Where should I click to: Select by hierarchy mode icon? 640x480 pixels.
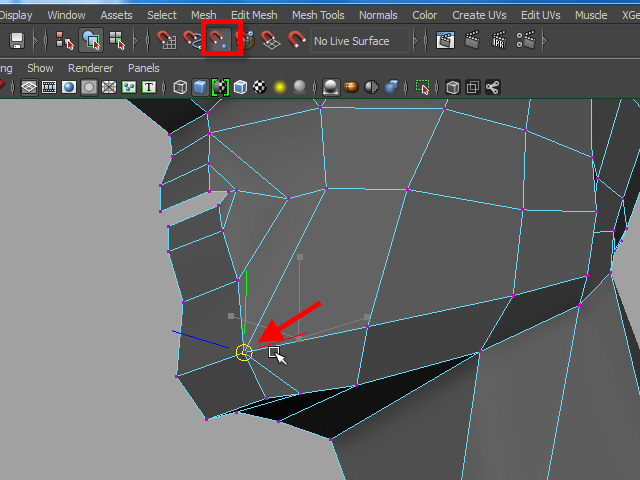point(64,40)
